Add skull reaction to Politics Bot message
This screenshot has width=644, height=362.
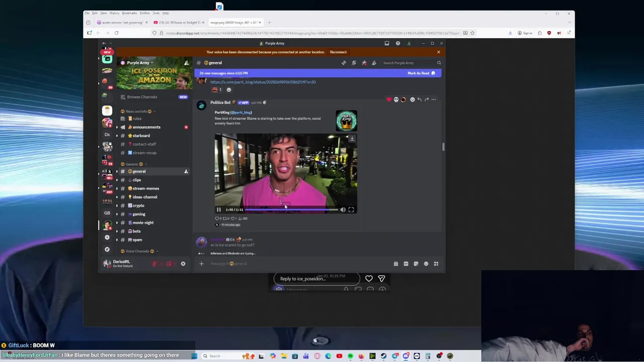[x=396, y=100]
